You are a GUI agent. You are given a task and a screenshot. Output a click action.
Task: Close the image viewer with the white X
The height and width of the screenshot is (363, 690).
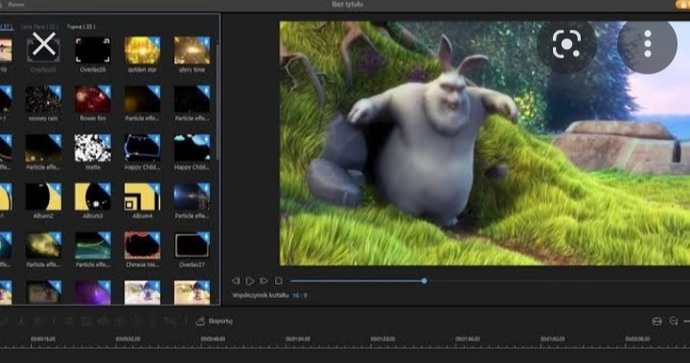click(x=44, y=44)
